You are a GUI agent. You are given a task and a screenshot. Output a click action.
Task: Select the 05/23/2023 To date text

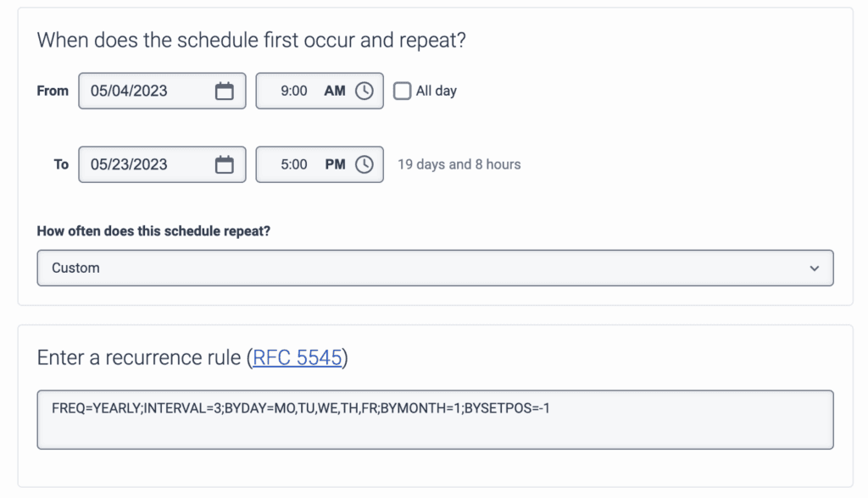pyautogui.click(x=129, y=165)
